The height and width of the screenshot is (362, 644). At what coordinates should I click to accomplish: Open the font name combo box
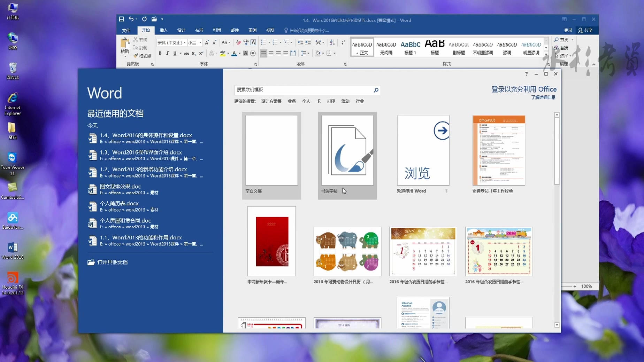tap(171, 42)
